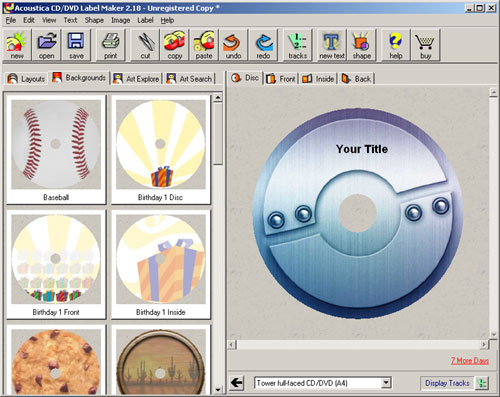Save the label using the save icon
500x397 pixels.
pos(76,45)
